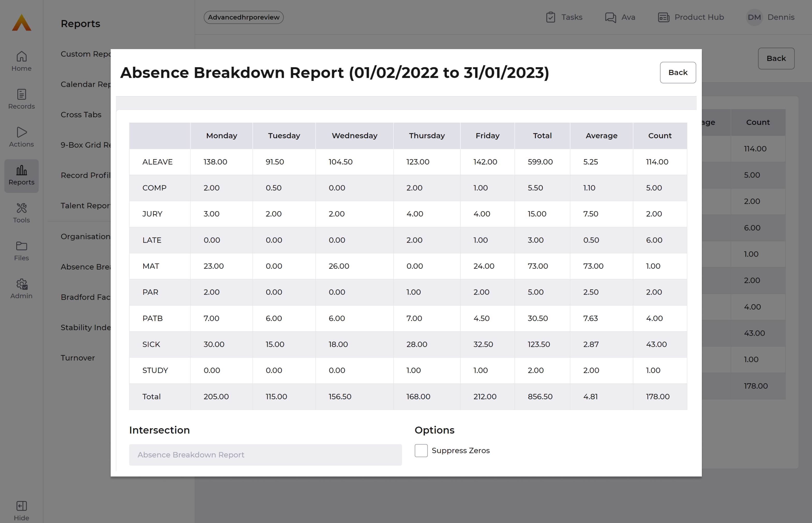Open Custom Reports menu item
Image resolution: width=812 pixels, height=523 pixels.
(86, 54)
